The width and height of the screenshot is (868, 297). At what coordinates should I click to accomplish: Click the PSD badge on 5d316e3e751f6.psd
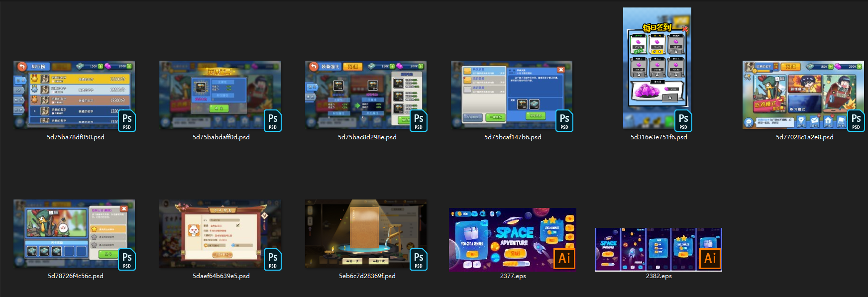pyautogui.click(x=683, y=121)
